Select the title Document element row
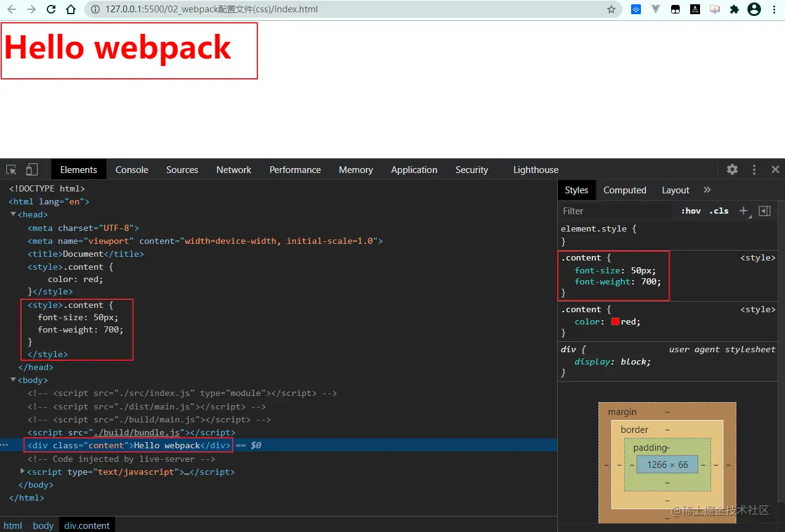 pyautogui.click(x=86, y=254)
